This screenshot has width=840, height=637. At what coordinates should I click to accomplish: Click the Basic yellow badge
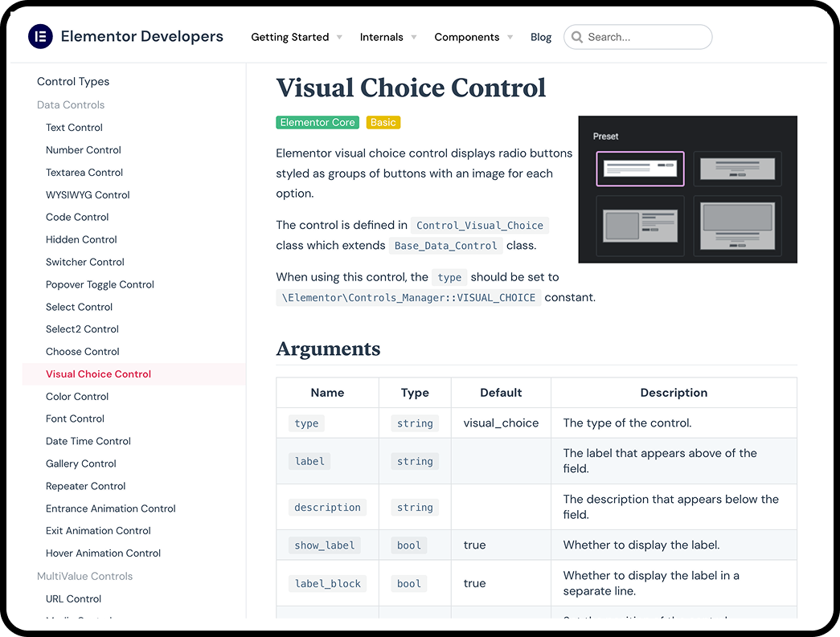383,122
